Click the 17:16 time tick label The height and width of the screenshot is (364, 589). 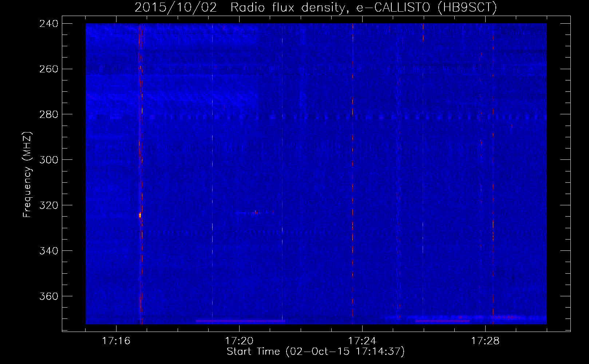click(116, 341)
